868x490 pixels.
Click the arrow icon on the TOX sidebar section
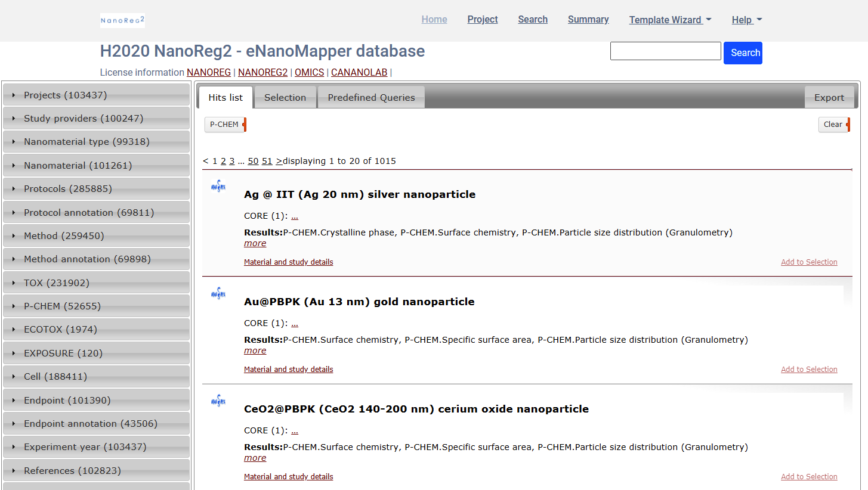13,282
